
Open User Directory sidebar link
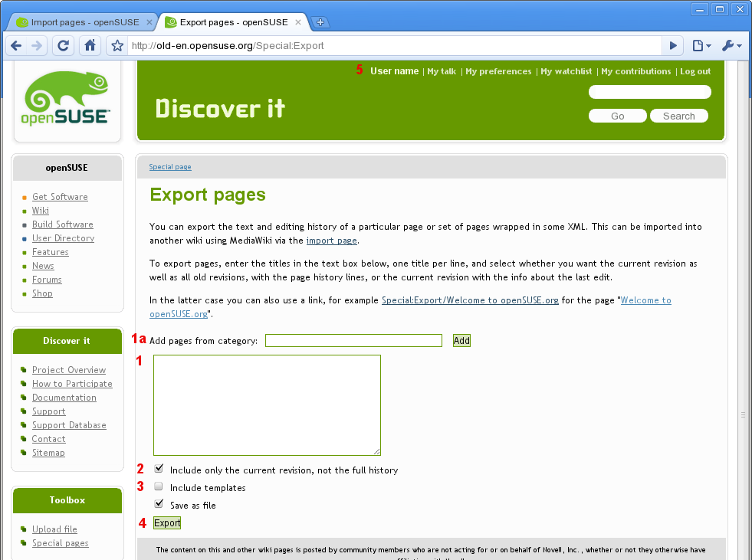point(64,238)
